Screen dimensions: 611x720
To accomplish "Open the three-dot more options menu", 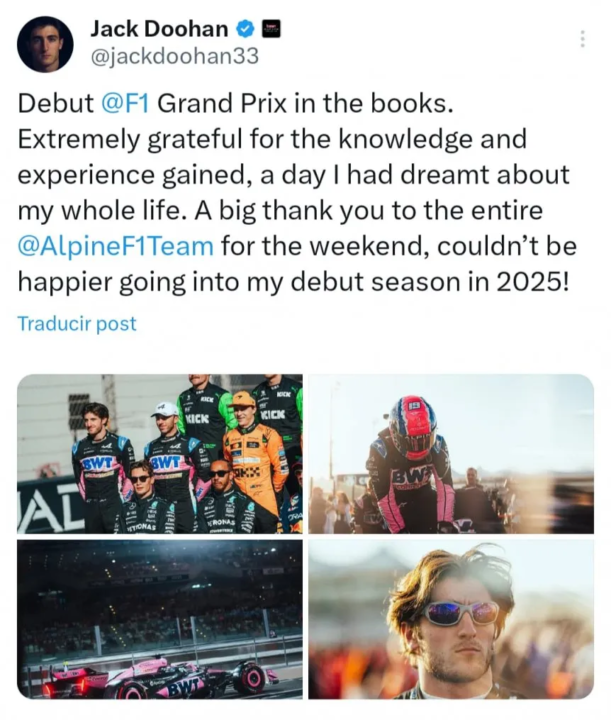I will click(x=582, y=39).
